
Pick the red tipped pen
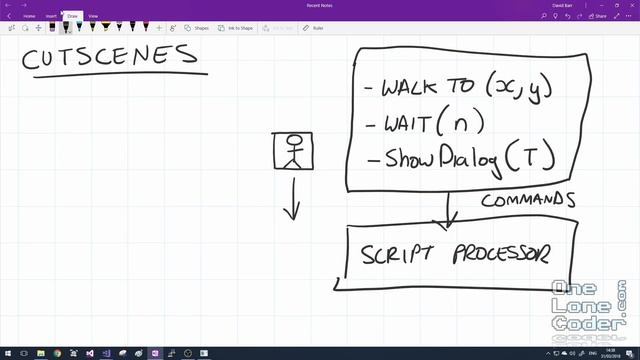click(146, 27)
